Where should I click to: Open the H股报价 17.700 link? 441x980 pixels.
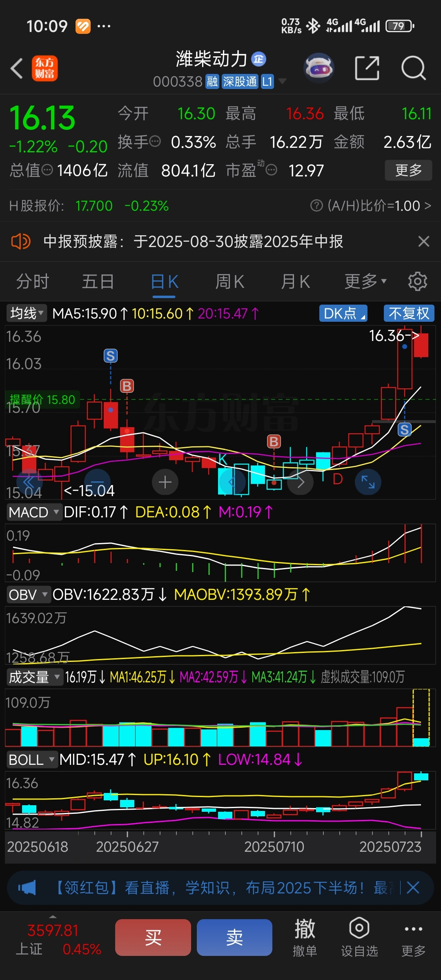89,205
